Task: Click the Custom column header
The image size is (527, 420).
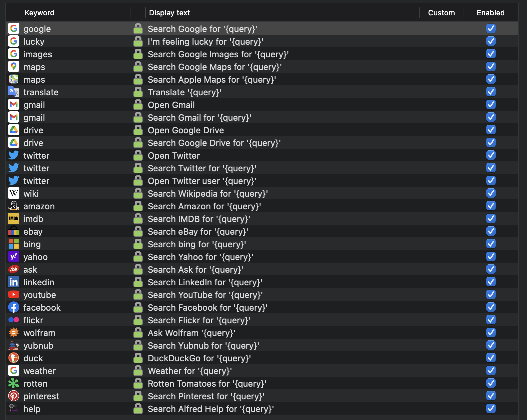Action: [x=441, y=13]
